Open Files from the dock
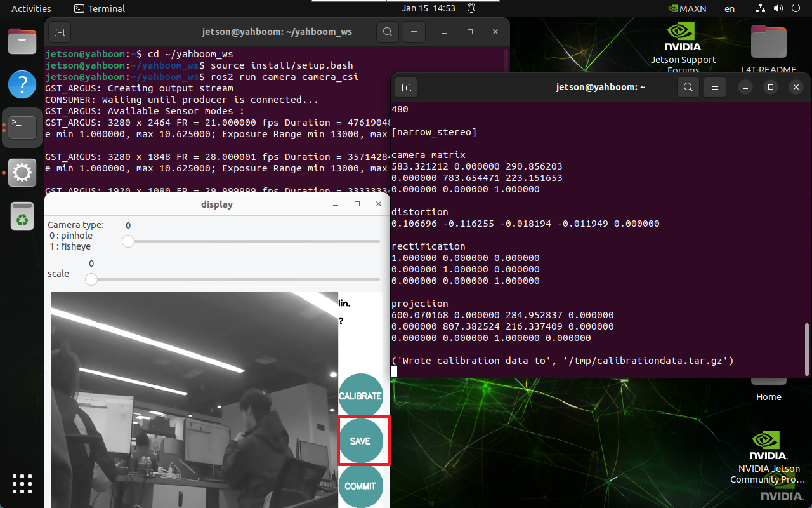Viewport: 812px width, 508px height. pyautogui.click(x=22, y=41)
